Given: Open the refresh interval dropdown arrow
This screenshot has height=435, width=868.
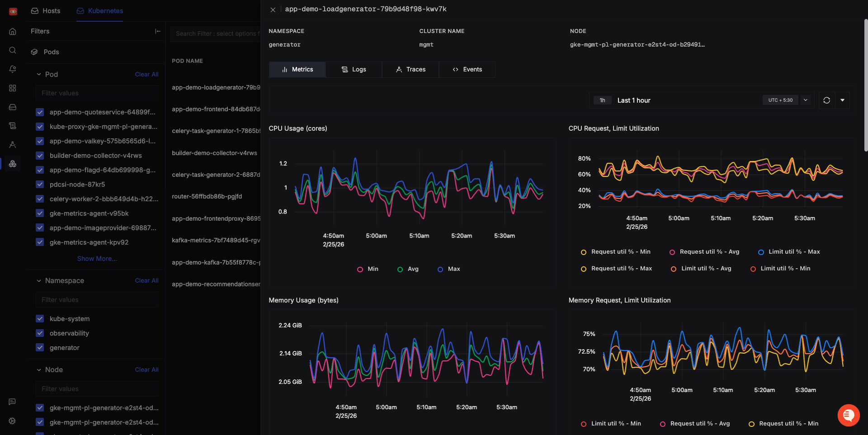Looking at the screenshot, I should [842, 100].
